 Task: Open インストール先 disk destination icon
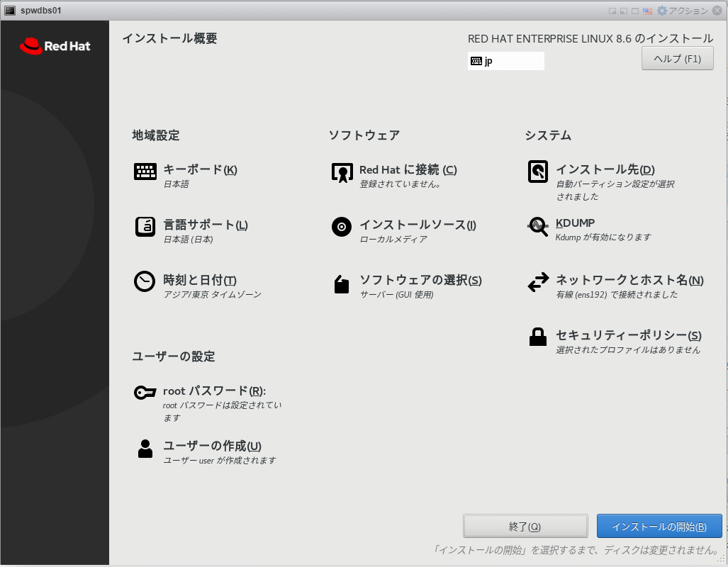coord(538,171)
